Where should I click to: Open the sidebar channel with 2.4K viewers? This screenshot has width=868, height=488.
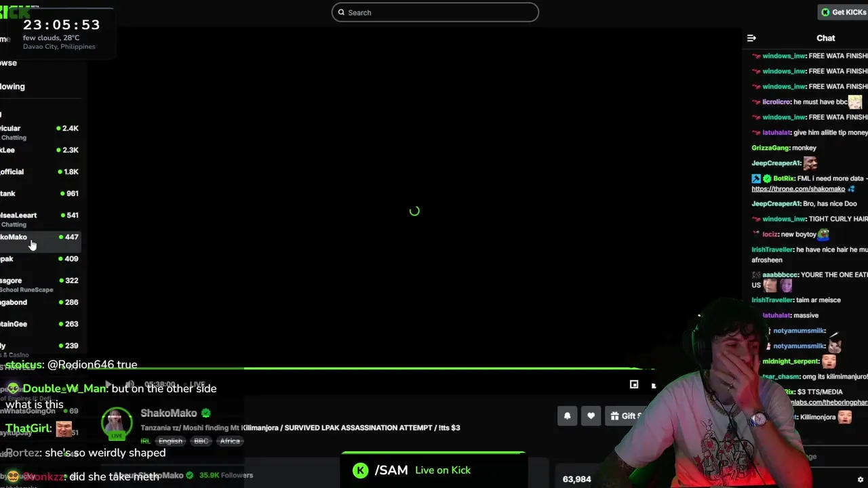click(x=40, y=132)
